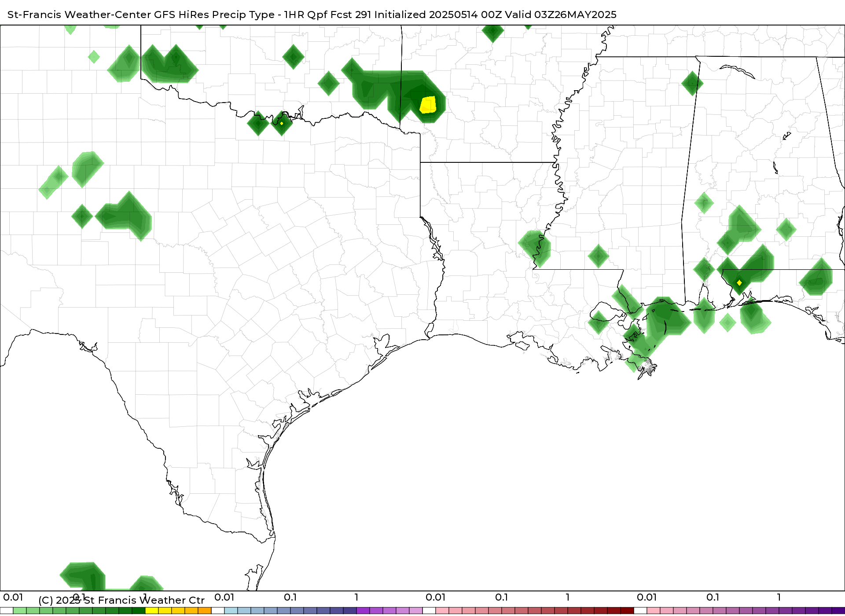Click the "(C) 2025 St Francis Weather Ctr" copyright text
Viewport: 845px width, 616px height.
point(121,600)
